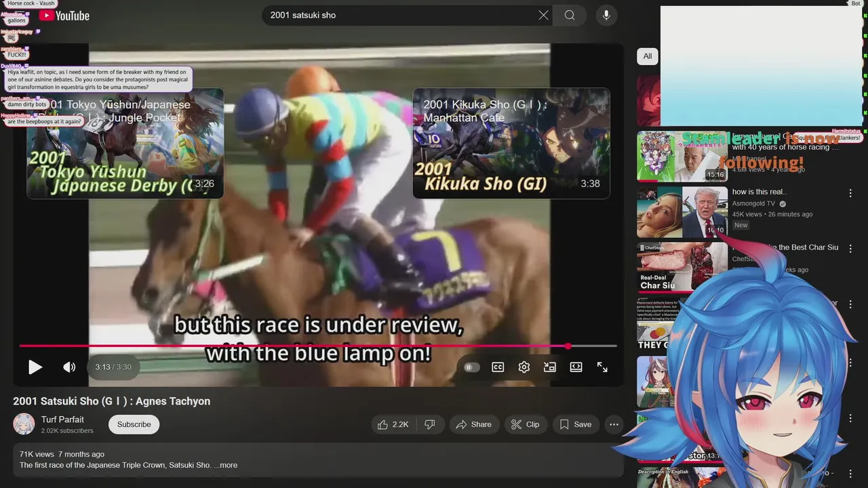Mute the video volume speaker
868x488 pixels.
pos(69,367)
